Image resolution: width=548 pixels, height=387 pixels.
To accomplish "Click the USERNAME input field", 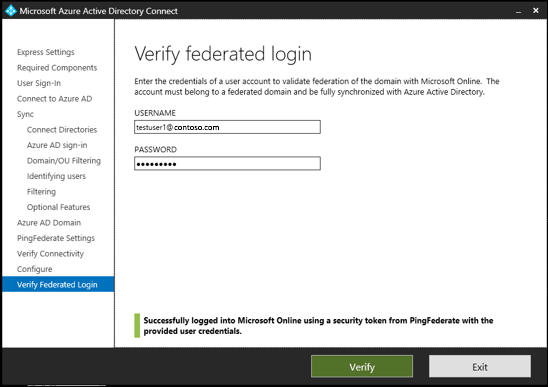I will [227, 127].
